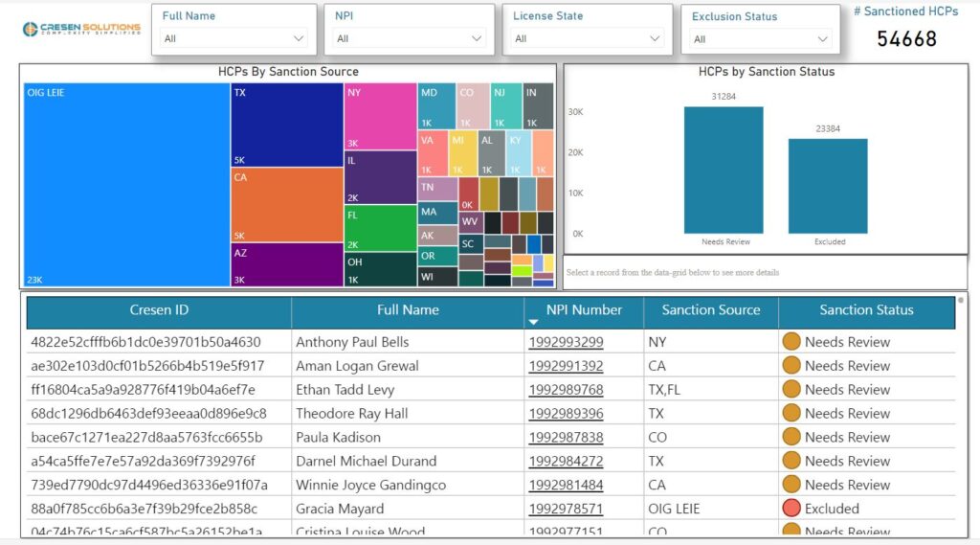Click orange status icon for Anthony Paul Bells
This screenshot has width=980, height=545.
[x=791, y=342]
